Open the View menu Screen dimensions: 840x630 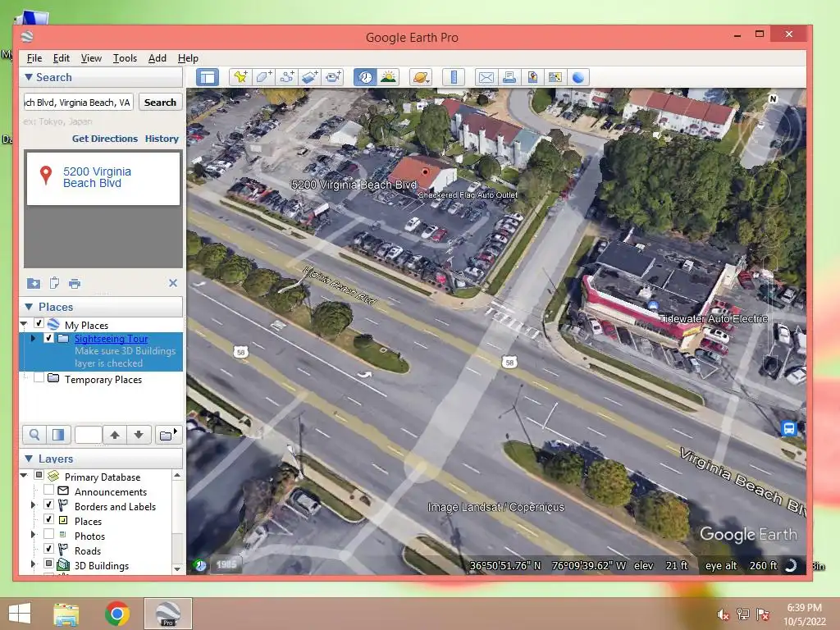pyautogui.click(x=91, y=58)
